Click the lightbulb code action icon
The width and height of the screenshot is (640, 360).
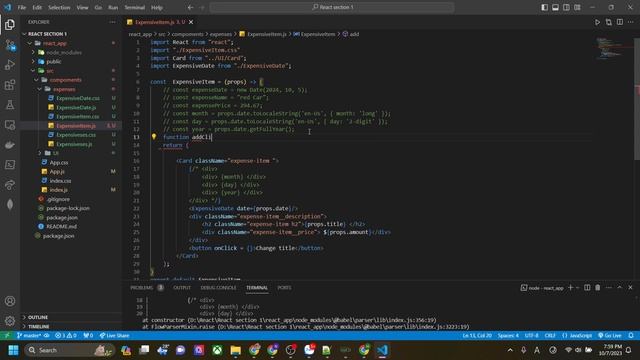154,137
